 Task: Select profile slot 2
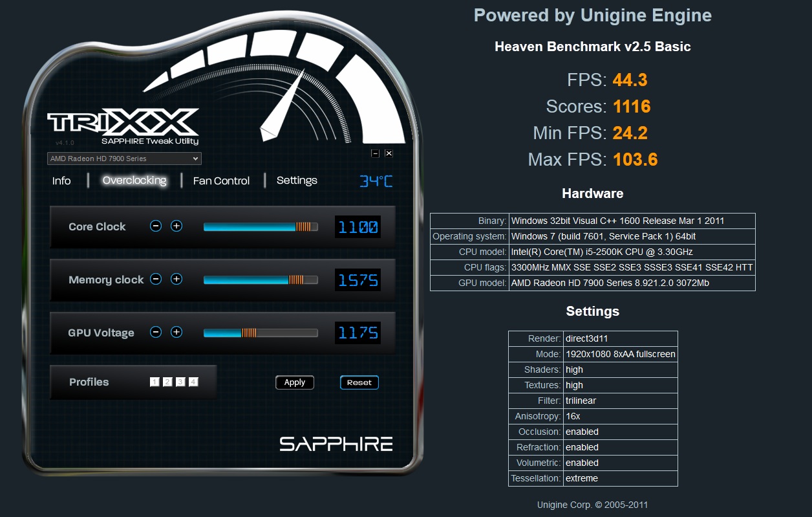click(x=167, y=382)
